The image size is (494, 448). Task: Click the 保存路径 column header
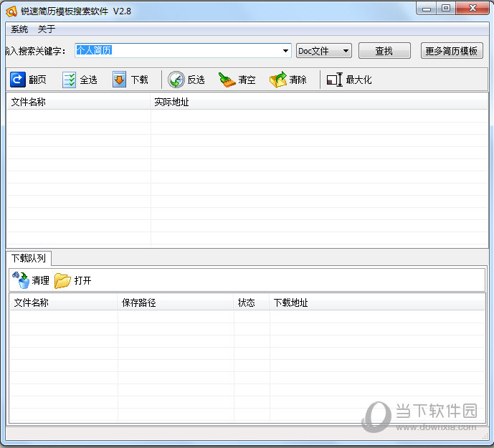[176, 302]
